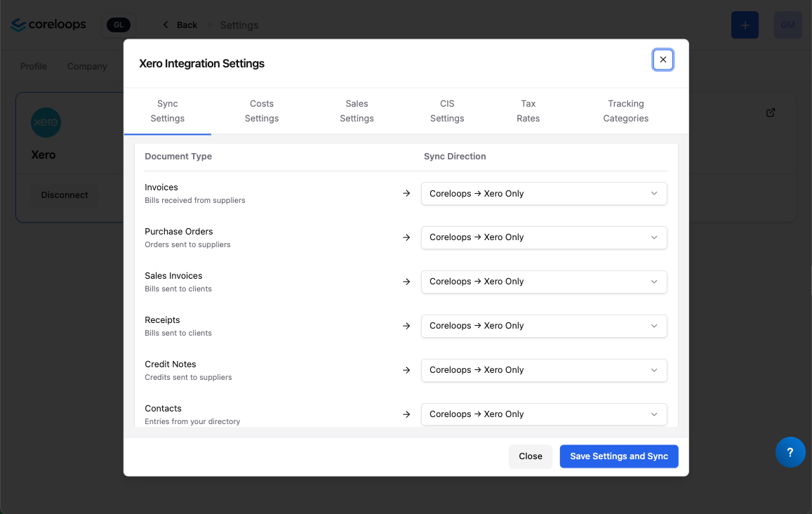Screen dimensions: 812x514
Task: Click the arrow icon in Purchase Orders row
Action: (406, 237)
